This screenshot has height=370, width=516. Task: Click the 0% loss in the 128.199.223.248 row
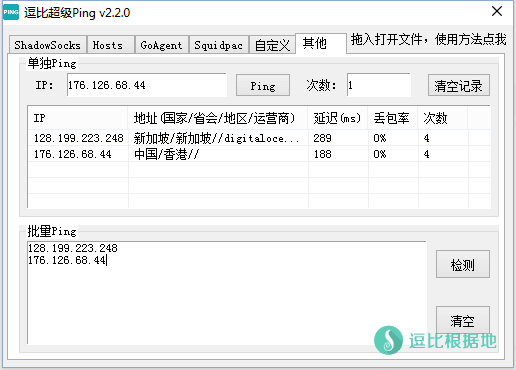pyautogui.click(x=380, y=138)
